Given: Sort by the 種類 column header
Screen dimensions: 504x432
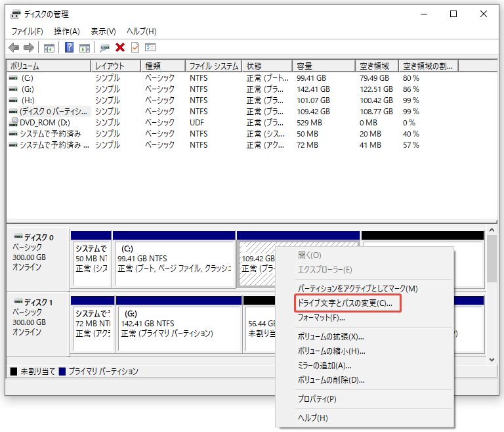Looking at the screenshot, I should [x=163, y=66].
